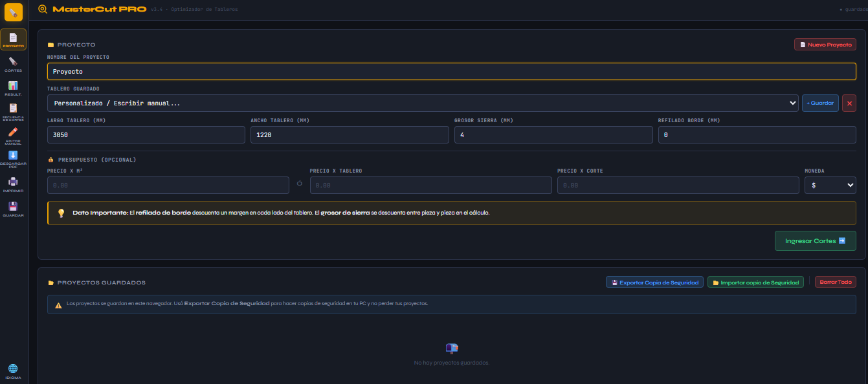Click the Grosor Sierra input field
The image size is (868, 384).
tap(553, 134)
